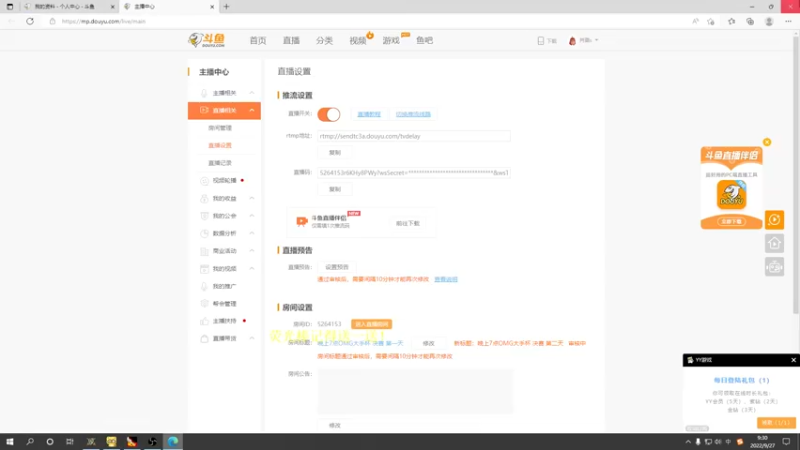The width and height of the screenshot is (800, 450).
Task: Click the orange play floating side button
Action: pos(774,220)
